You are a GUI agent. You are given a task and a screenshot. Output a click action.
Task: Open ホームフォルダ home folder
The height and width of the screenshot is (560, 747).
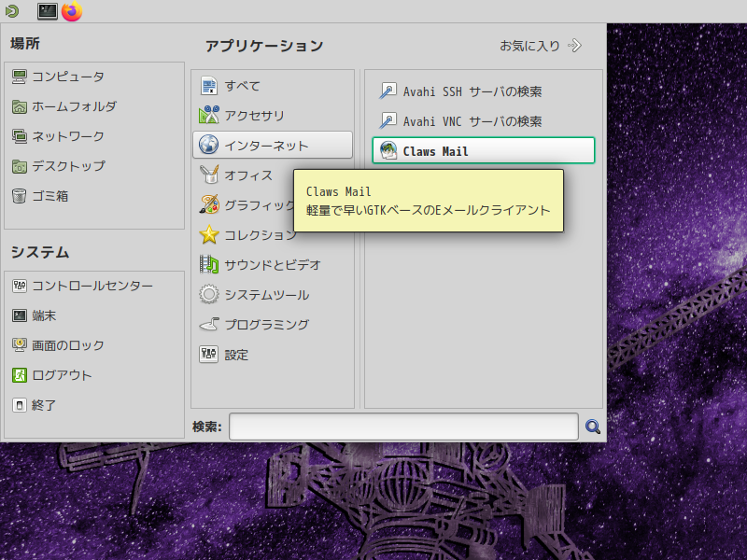pos(94,106)
